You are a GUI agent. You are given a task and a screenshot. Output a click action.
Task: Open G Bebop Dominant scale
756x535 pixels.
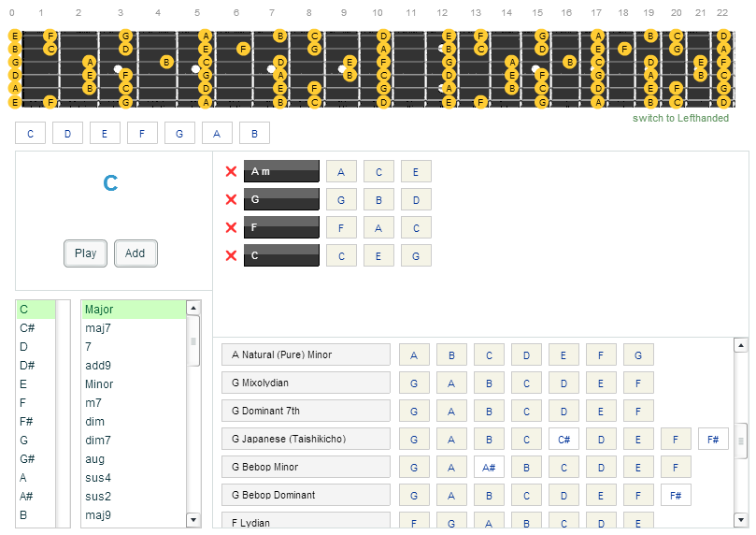point(306,495)
